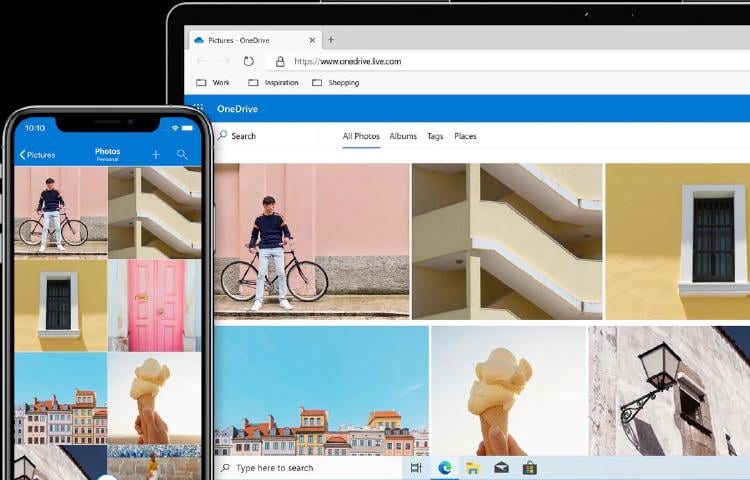Viewport: 750px width, 480px height.
Task: Click the OneDrive Search field
Action: coord(243,136)
